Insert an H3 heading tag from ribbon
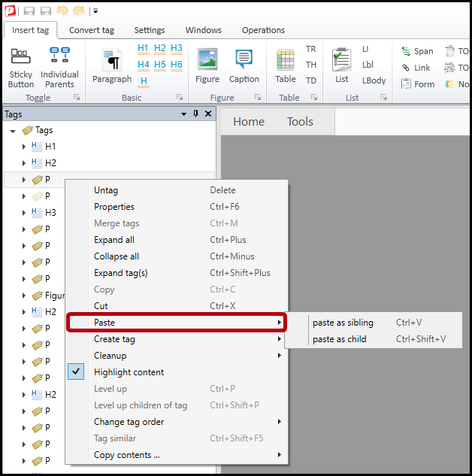This screenshot has width=472, height=476. coord(177,48)
